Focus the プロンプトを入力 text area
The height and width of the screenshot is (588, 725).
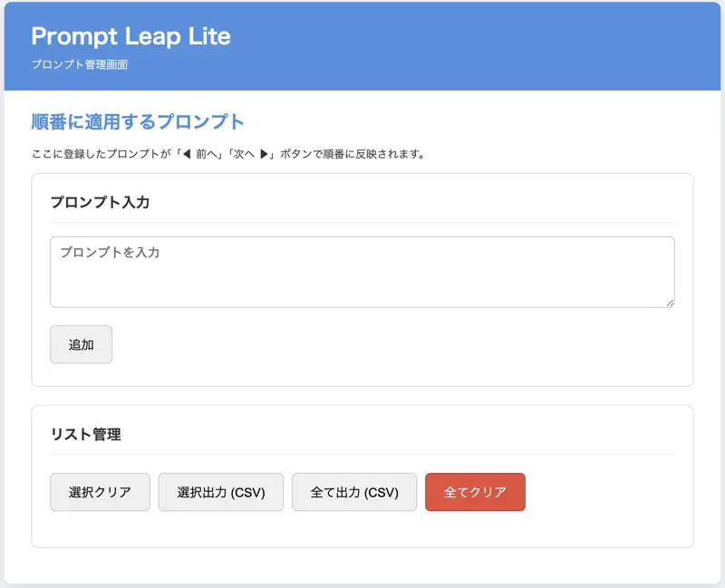(x=362, y=272)
